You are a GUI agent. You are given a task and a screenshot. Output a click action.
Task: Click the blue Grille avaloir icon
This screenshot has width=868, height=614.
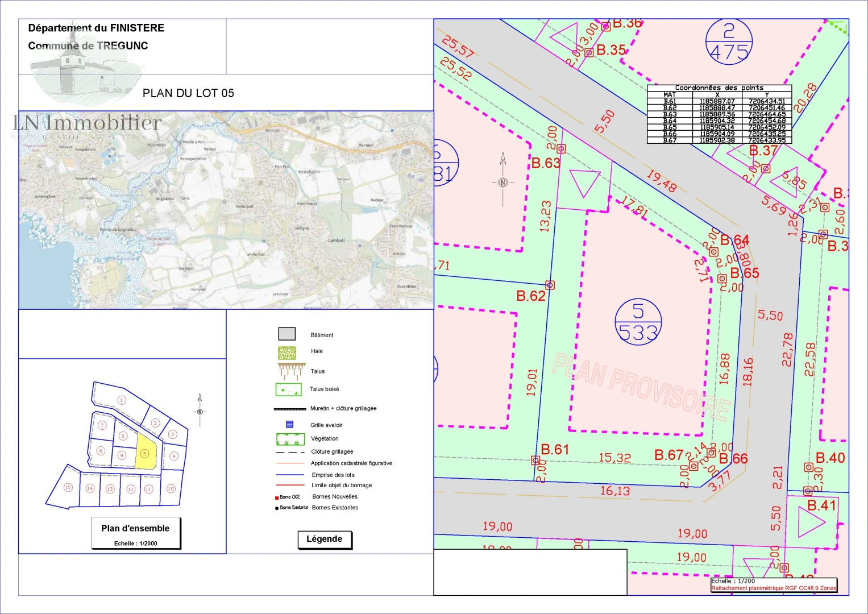click(289, 425)
